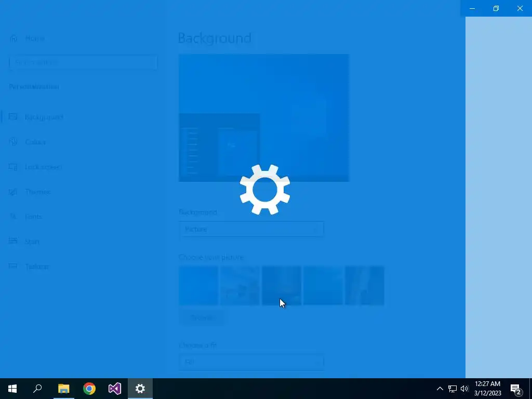
Task: Open Google Chrome from taskbar
Action: (89, 389)
